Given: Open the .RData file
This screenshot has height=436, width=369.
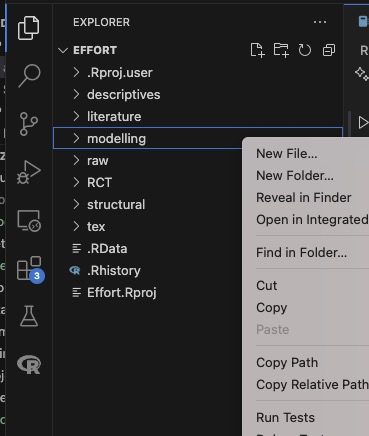Looking at the screenshot, I should [107, 249].
